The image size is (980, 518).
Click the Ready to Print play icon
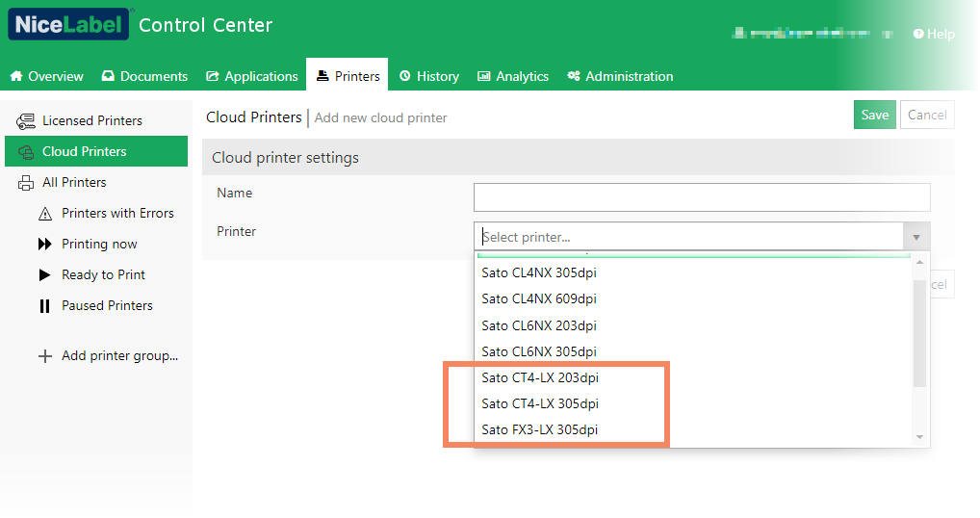45,275
